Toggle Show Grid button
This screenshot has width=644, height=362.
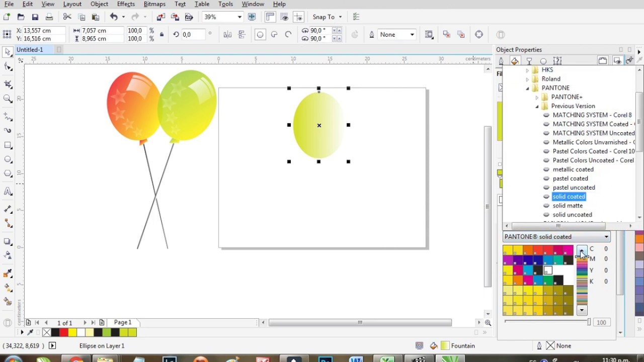click(285, 17)
